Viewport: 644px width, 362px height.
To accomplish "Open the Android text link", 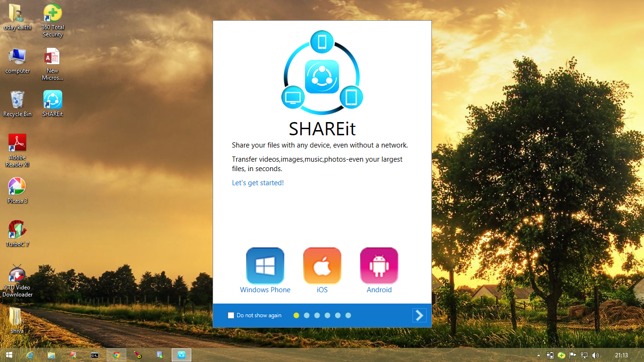I will click(x=379, y=290).
